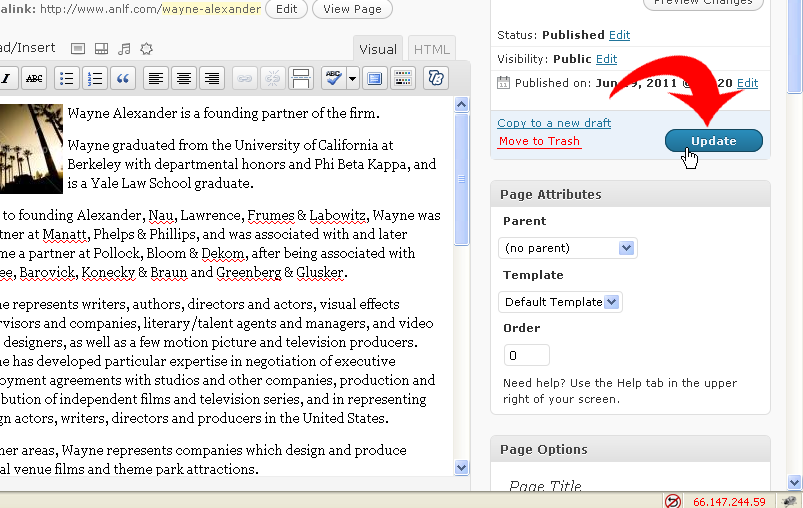The height and width of the screenshot is (508, 803).
Task: Click the Add Audio music note icon
Action: point(124,49)
